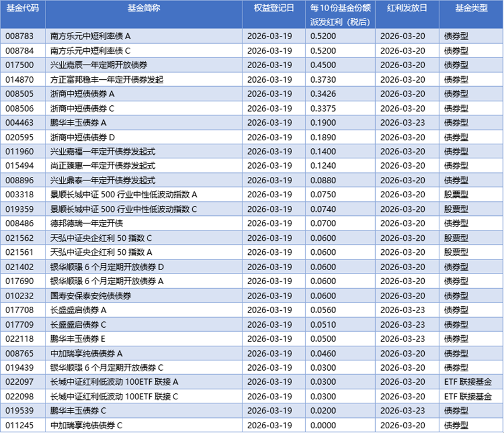Click fund name 中加瑞享纯债债券 C
The width and height of the screenshot is (504, 433).
click(86, 425)
